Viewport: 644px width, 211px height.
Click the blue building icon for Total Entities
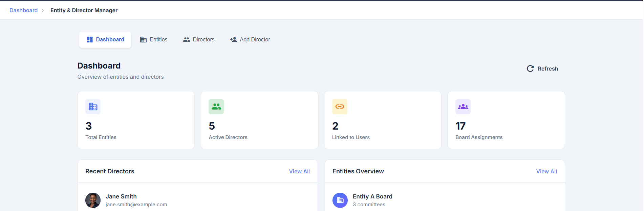[93, 107]
